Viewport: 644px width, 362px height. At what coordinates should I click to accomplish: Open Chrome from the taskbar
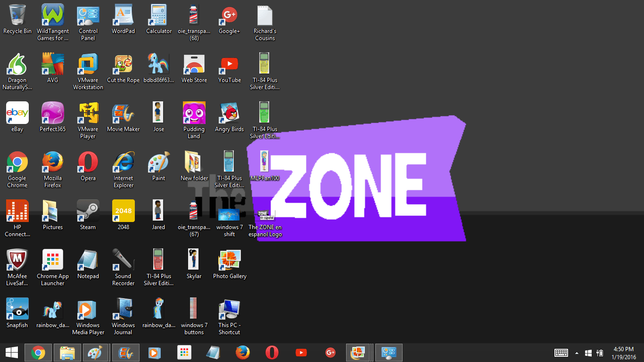click(38, 353)
